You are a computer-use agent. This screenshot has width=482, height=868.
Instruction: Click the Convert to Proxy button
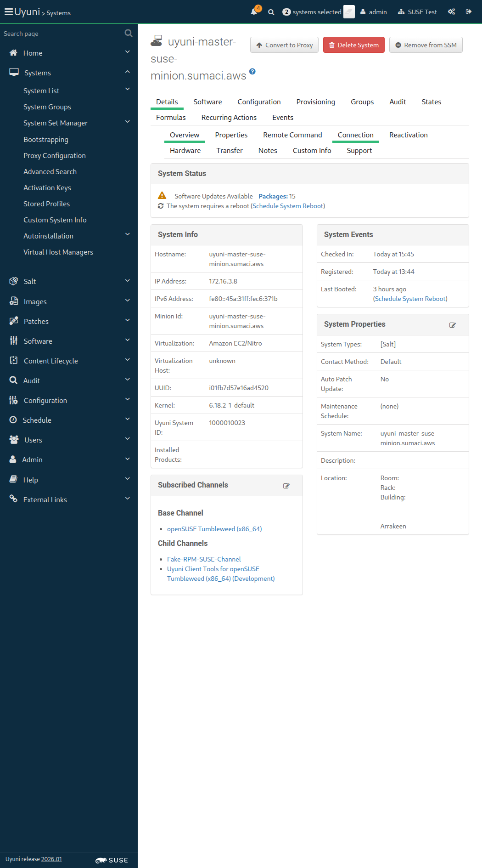(x=284, y=45)
